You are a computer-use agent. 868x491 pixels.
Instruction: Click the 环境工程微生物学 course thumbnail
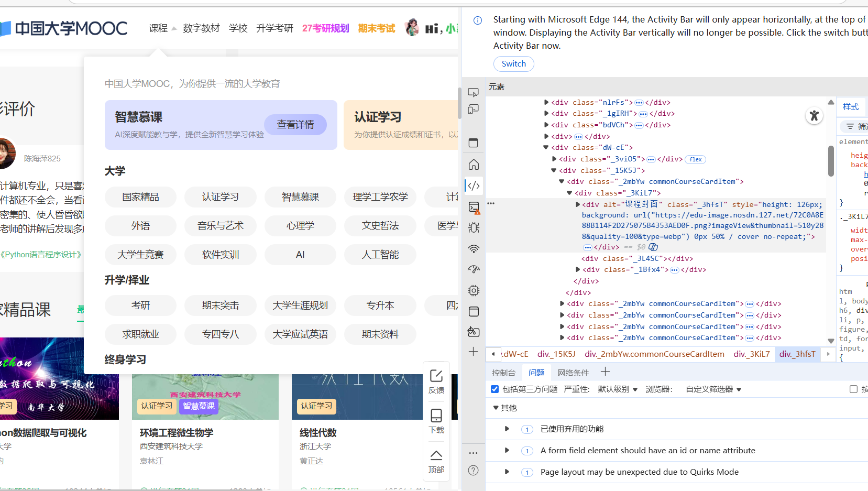click(x=205, y=397)
